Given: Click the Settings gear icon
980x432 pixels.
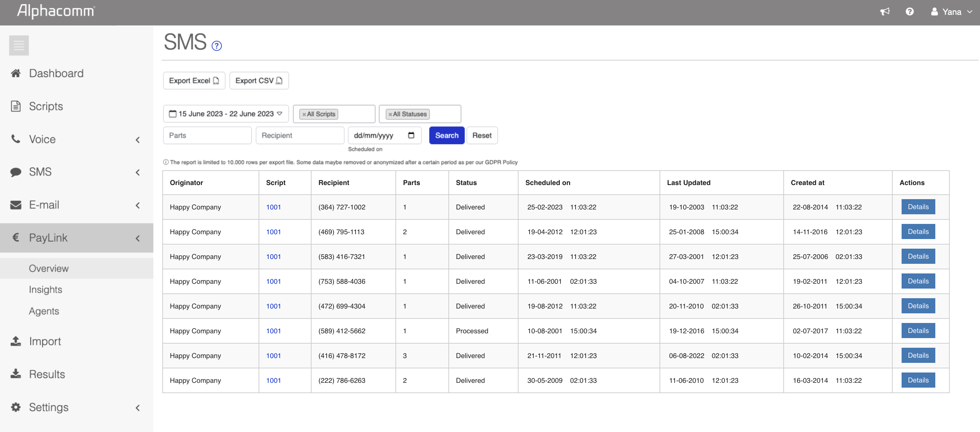Looking at the screenshot, I should tap(15, 407).
